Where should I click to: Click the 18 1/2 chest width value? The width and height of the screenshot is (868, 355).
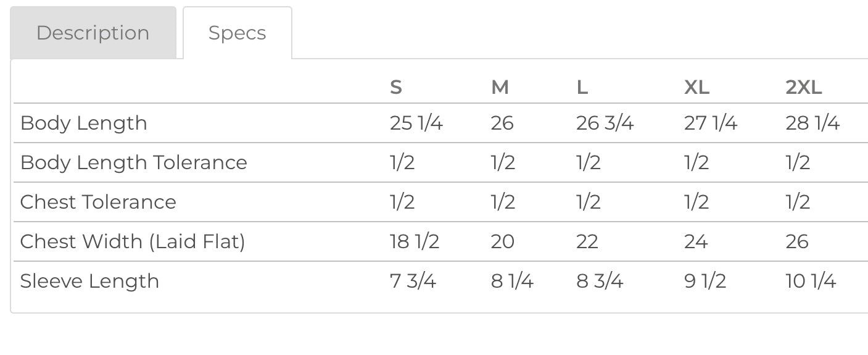[x=415, y=241]
